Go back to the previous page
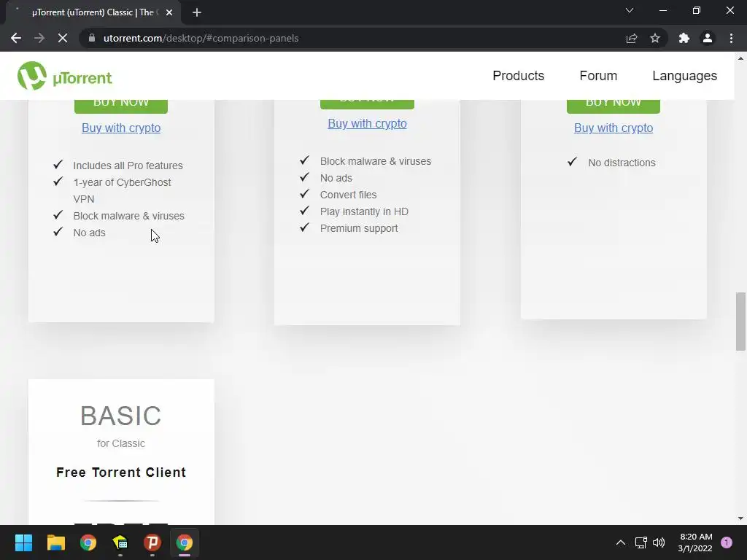Viewport: 747px width, 560px height. point(16,38)
